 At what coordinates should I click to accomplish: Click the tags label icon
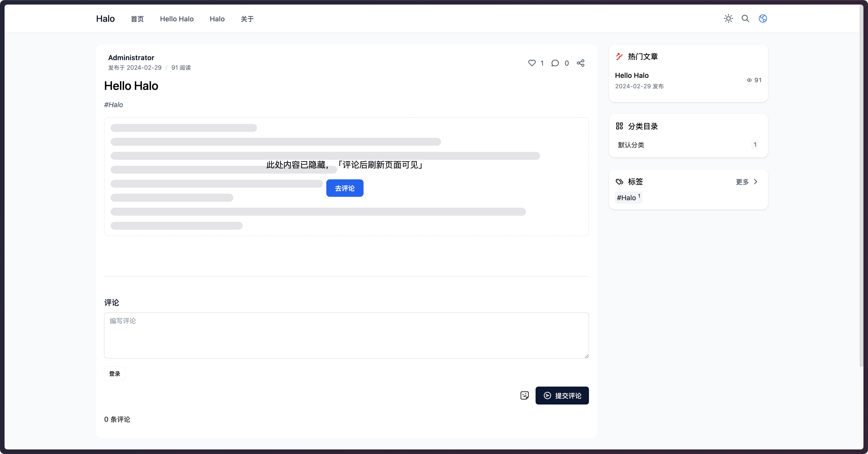tap(619, 182)
